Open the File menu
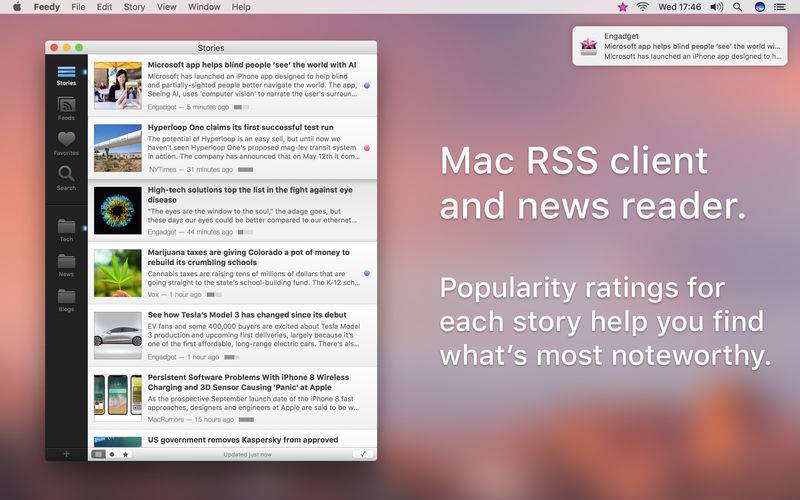The image size is (800, 500). point(78,7)
